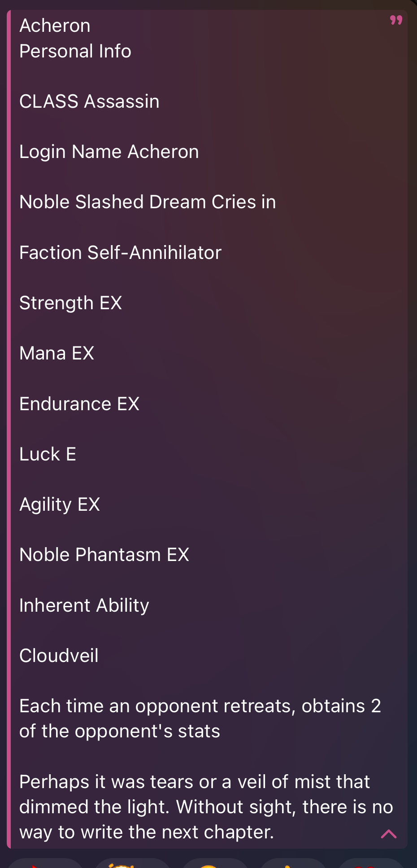Click "Noble Slashed Dream Cries in" line
Viewport: 417px width, 868px height.
148,202
